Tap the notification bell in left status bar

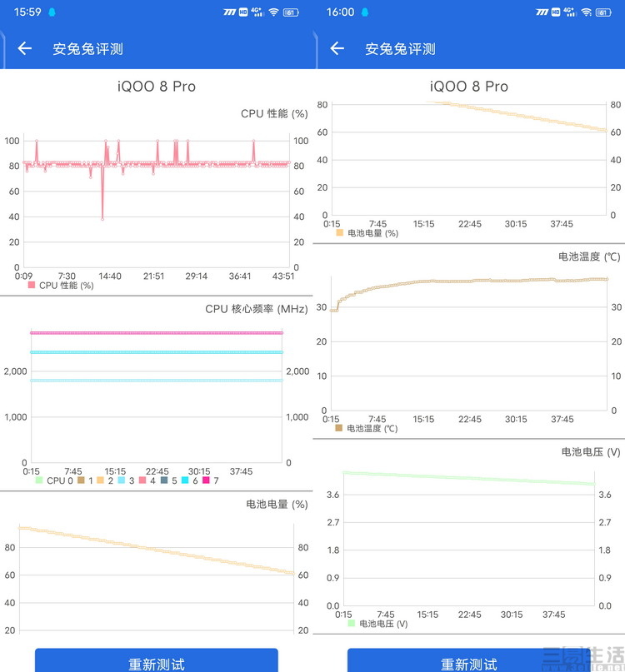click(52, 12)
